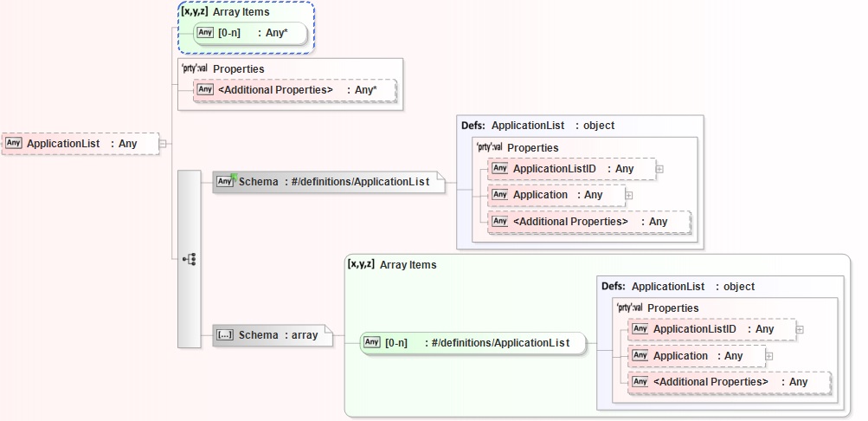Expand ApplicationListID inside the lower array Defs box

[800, 329]
